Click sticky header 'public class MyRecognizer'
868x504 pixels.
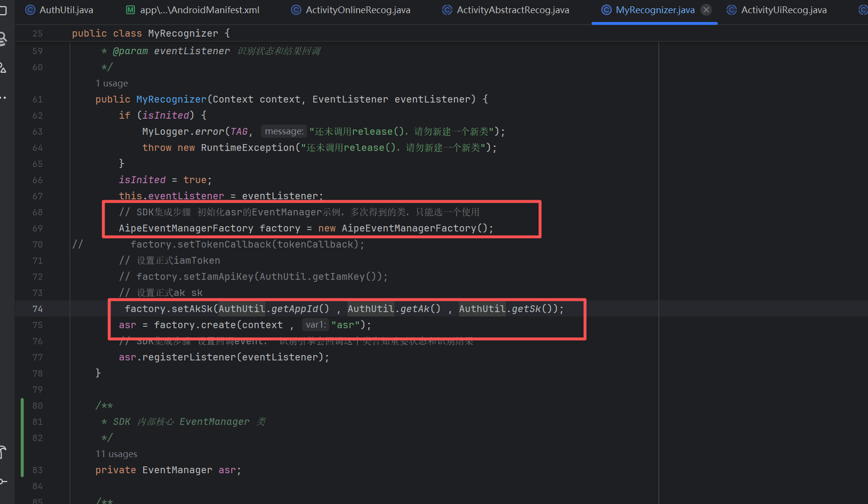[151, 33]
